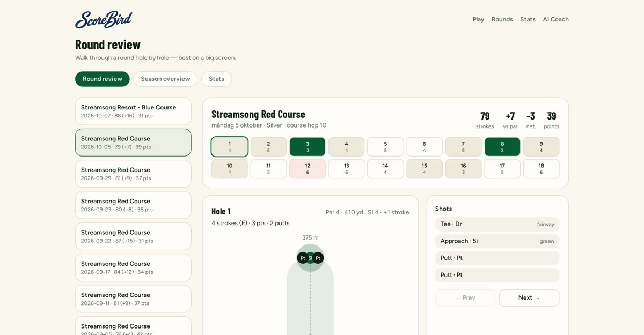Select hole 8 green tile
The height and width of the screenshot is (335, 644).
pos(502,147)
